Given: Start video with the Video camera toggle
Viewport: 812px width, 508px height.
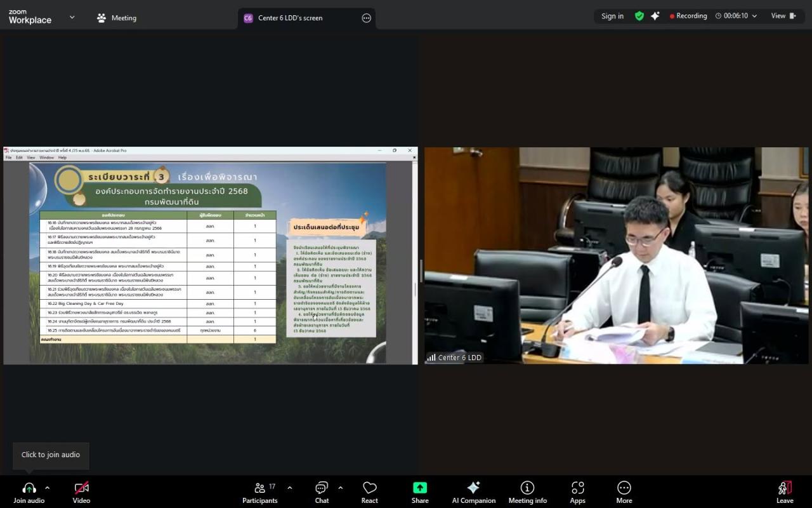Looking at the screenshot, I should [x=81, y=492].
